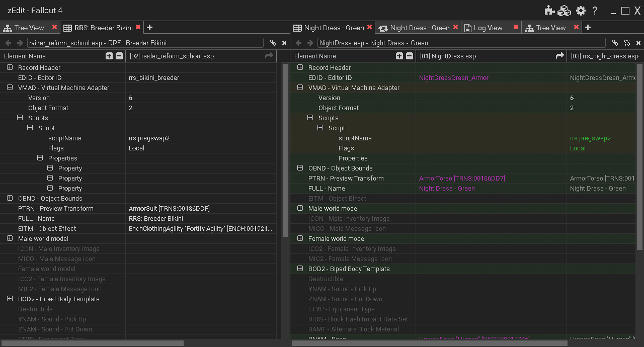Expand BOD2 - Biped Body Template left pane
The height and width of the screenshot is (347, 644).
pyautogui.click(x=10, y=299)
